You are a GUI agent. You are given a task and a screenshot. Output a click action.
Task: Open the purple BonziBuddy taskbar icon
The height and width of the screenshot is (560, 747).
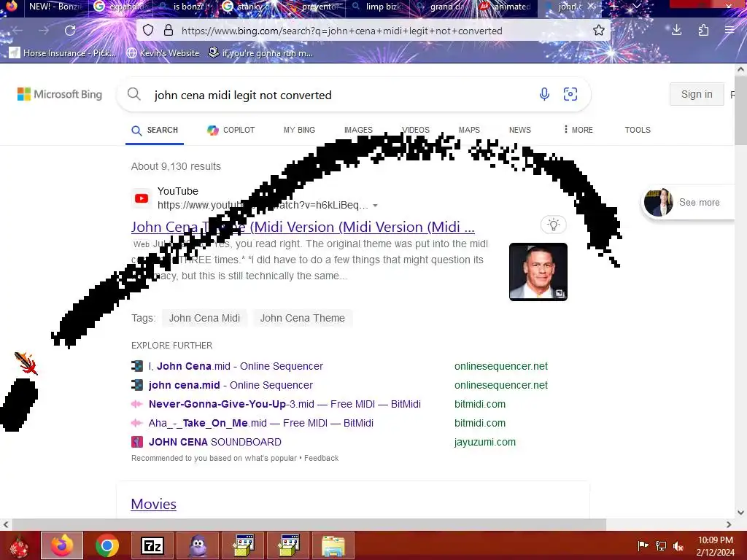point(198,545)
